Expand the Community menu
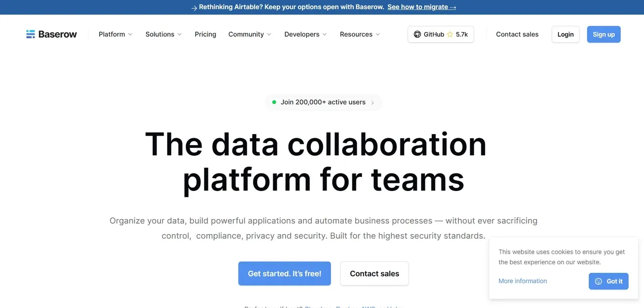Viewport: 644px width, 308px height. tap(250, 34)
